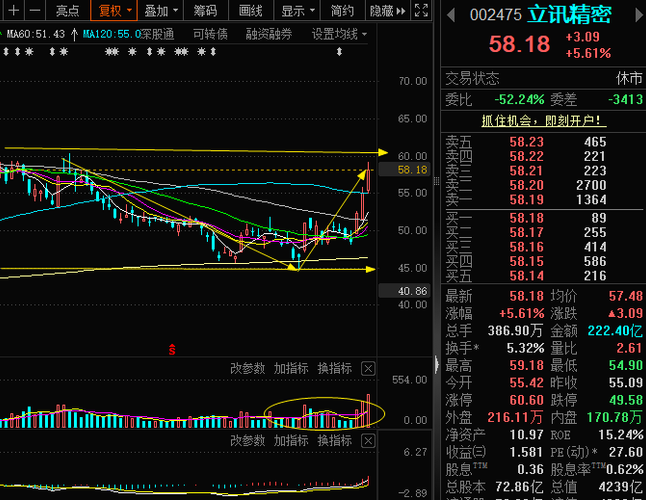Viewport: 646px width, 500px height.
Task: Click the 金额 value 222.40亿
Action: click(615, 331)
